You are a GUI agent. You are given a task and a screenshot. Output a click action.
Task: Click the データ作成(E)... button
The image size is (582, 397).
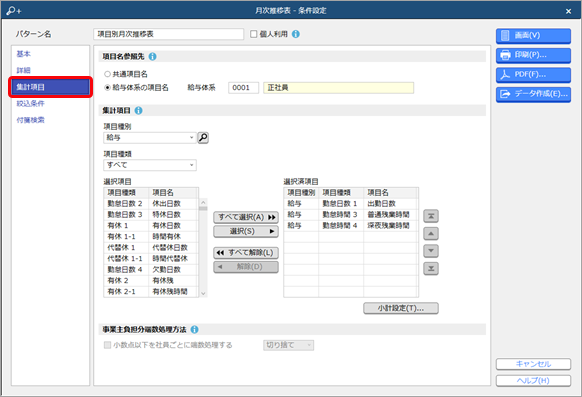533,94
